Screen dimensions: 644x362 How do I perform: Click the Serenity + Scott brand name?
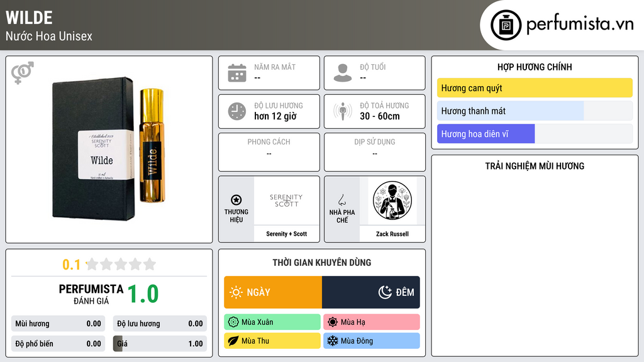click(x=286, y=234)
